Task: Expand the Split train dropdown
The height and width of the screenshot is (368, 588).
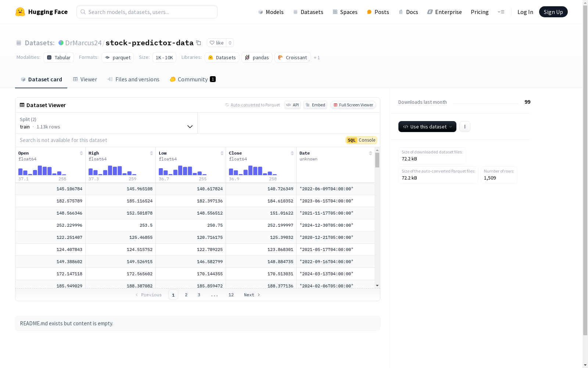Action: click(x=106, y=123)
